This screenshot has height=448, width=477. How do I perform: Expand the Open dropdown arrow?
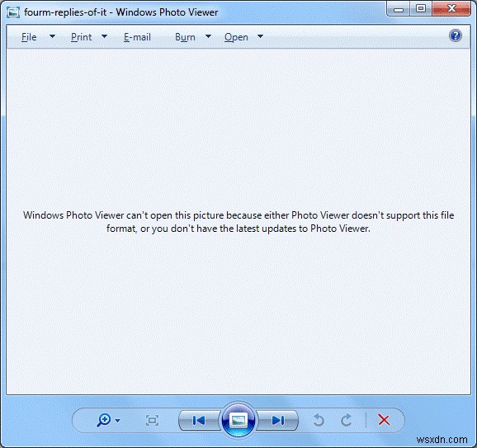[x=261, y=36]
